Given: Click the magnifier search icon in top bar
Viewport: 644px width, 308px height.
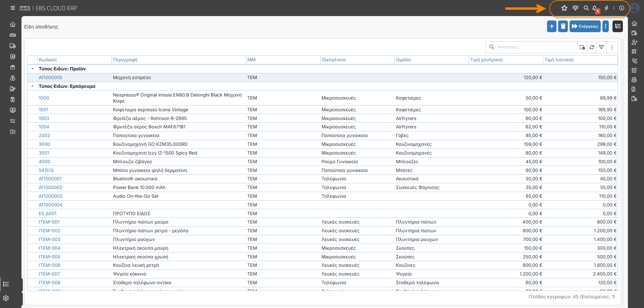Looking at the screenshot, I should [586, 8].
